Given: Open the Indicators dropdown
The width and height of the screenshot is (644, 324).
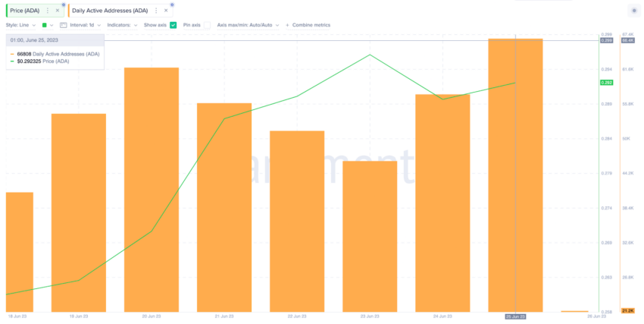Looking at the screenshot, I should pos(123,25).
